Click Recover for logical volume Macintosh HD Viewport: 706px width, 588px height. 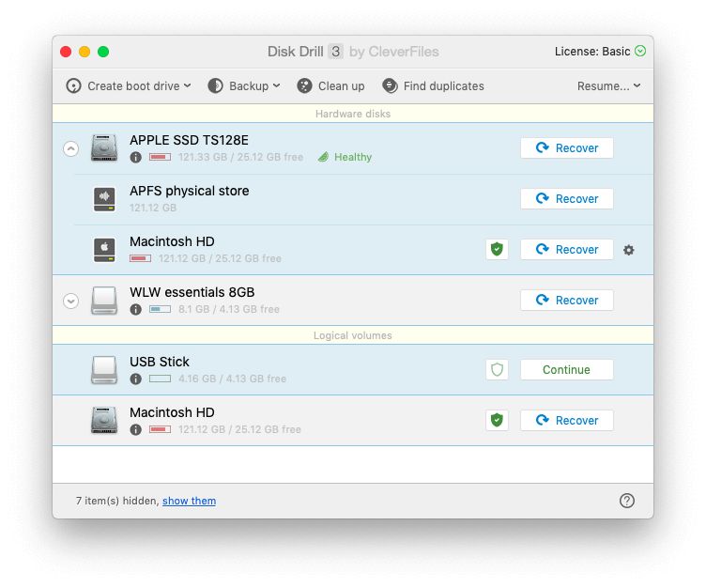(x=566, y=421)
